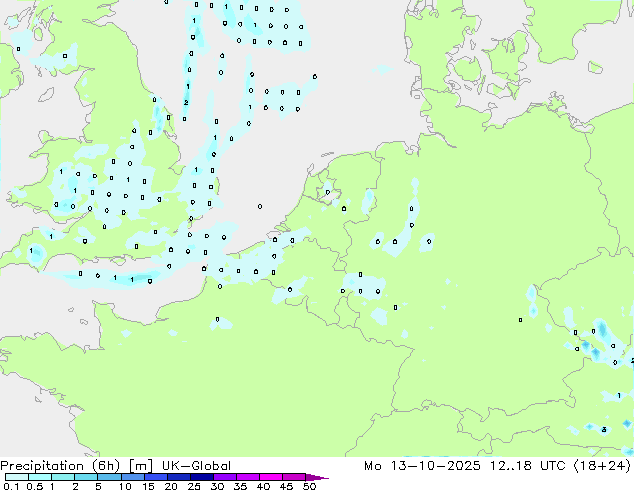The image size is (634, 490).
Task: Select the 30–35 violet legend swatch
Action: (225, 477)
